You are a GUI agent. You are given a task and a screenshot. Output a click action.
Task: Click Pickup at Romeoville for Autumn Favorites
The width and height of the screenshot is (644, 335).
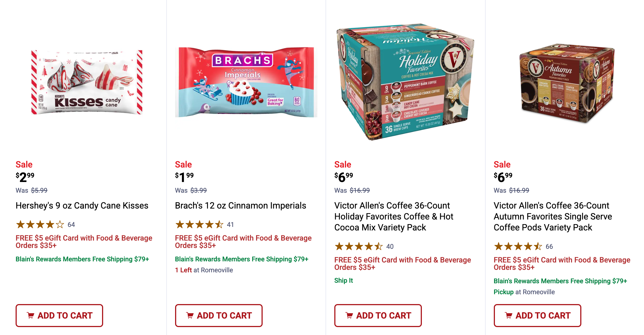click(x=503, y=292)
